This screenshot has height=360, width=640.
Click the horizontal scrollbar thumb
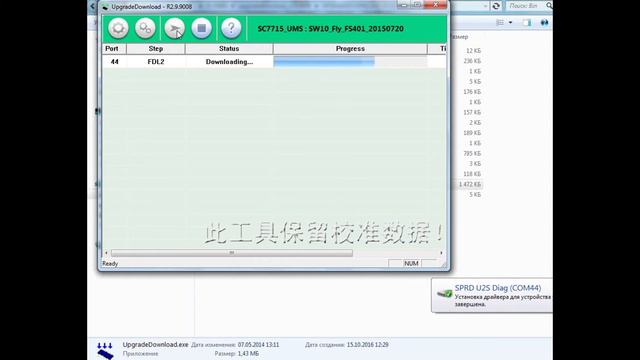tap(232, 253)
